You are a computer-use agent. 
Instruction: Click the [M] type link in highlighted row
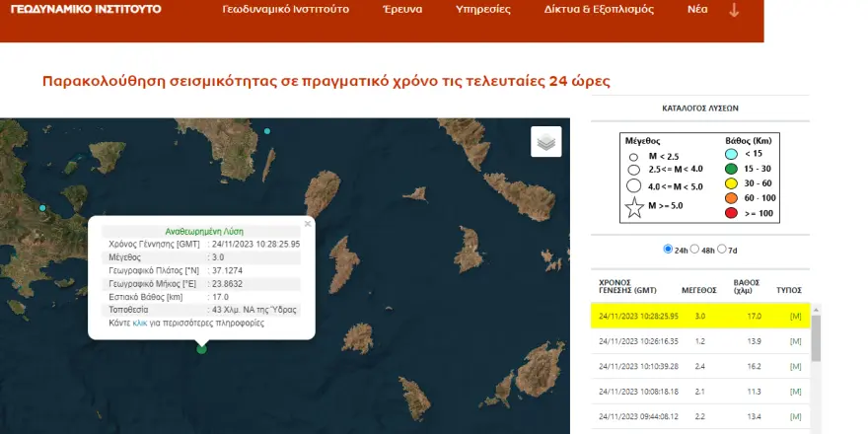[x=796, y=316]
